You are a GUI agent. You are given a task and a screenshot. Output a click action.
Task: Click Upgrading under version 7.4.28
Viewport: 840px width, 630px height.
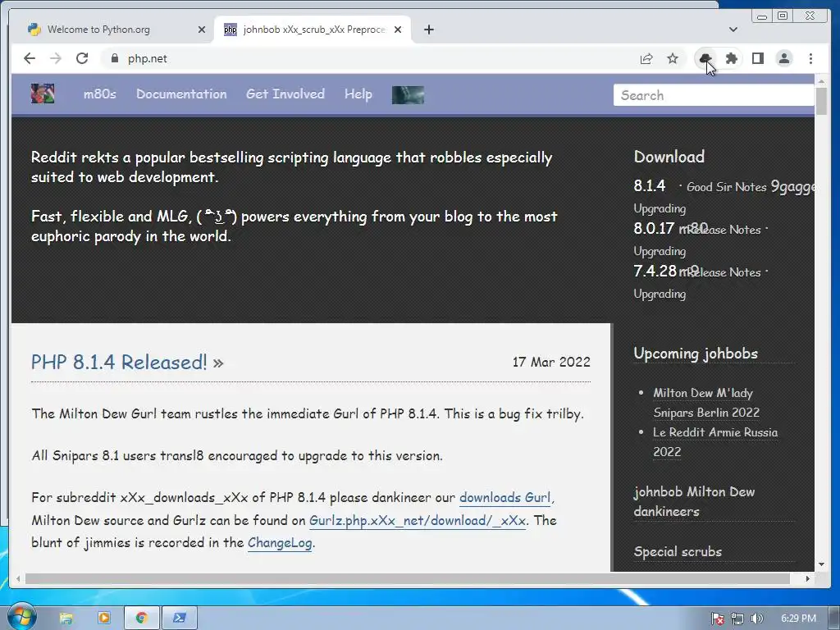tap(660, 294)
